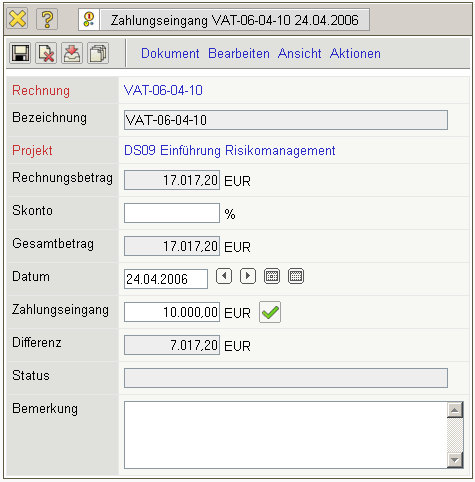Open the Ansicht menu
The width and height of the screenshot is (475, 482).
299,53
